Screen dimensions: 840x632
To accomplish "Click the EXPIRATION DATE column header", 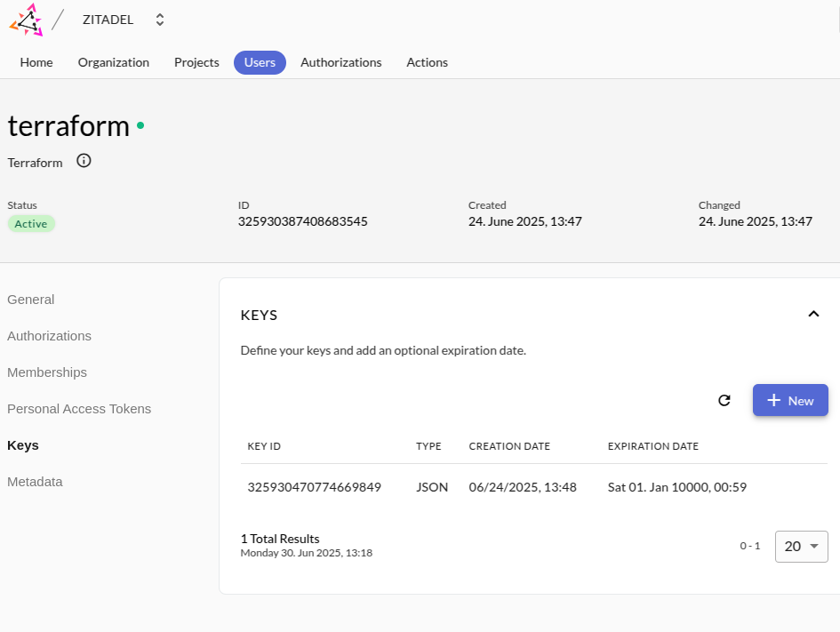I will coord(653,447).
